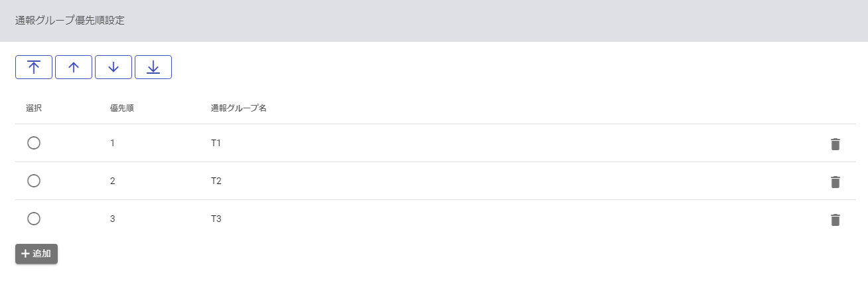This screenshot has width=868, height=307.
Task: Click the move-to-top arrow icon
Action: click(x=34, y=67)
